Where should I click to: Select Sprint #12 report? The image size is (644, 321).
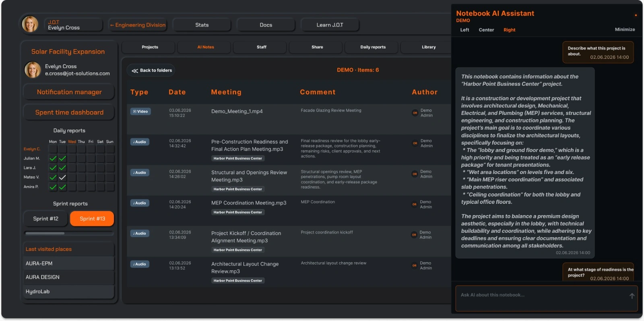[45, 219]
